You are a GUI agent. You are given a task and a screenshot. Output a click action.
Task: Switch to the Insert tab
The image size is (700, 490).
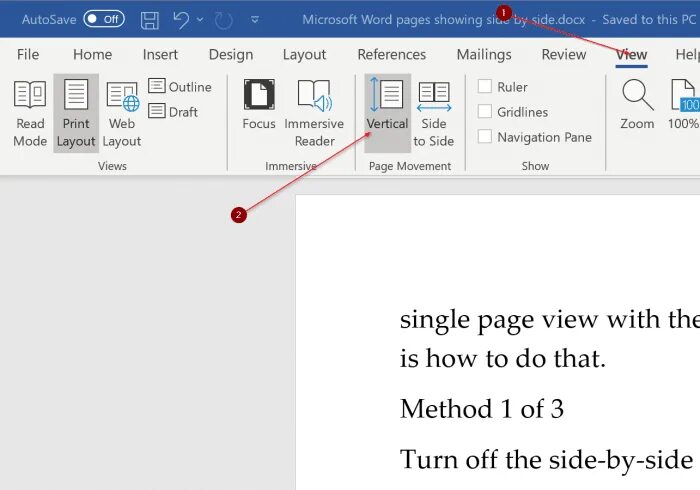[x=160, y=54]
